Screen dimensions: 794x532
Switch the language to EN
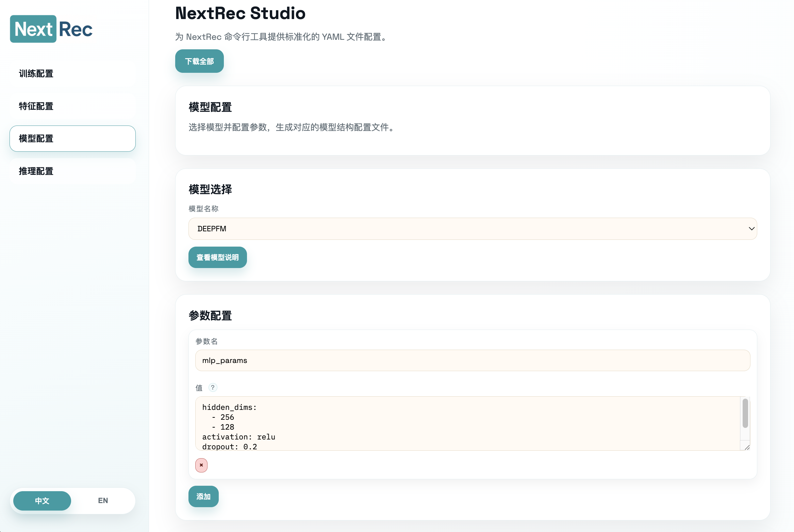(x=103, y=501)
